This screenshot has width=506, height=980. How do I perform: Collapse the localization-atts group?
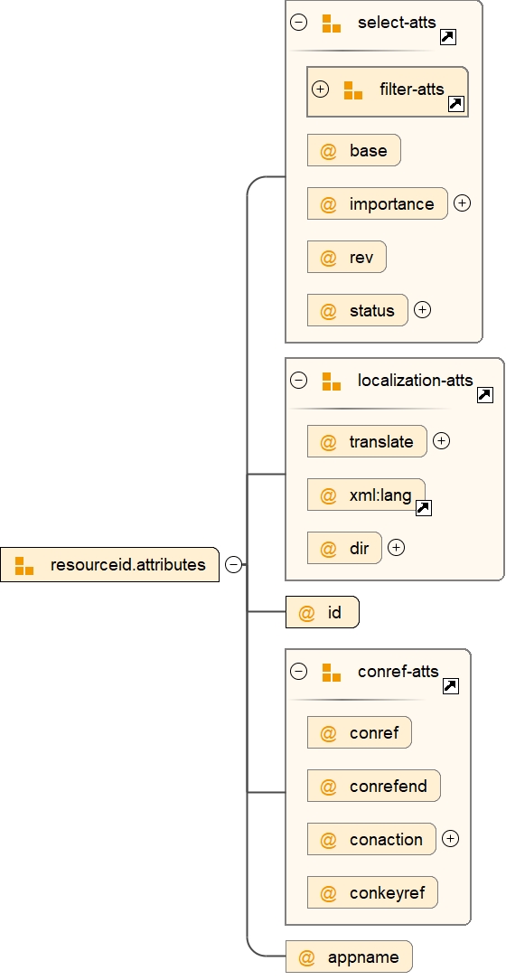point(299,380)
